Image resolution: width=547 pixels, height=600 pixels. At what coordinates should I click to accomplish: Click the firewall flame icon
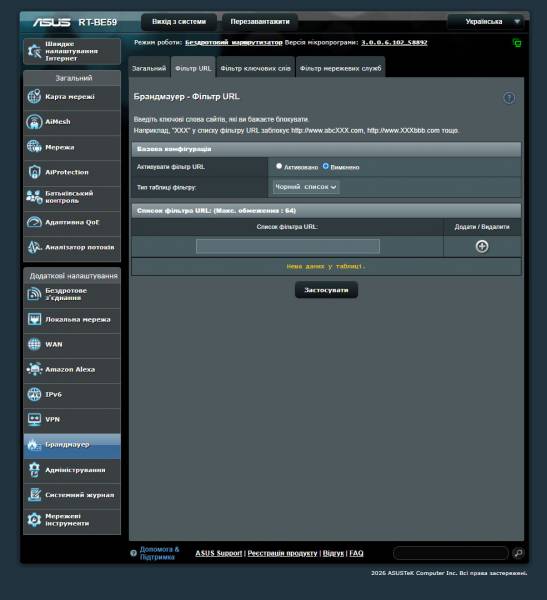(x=34, y=445)
